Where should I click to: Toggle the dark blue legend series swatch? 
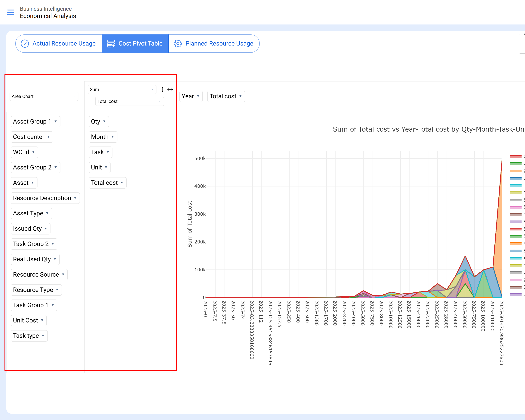pos(515,178)
